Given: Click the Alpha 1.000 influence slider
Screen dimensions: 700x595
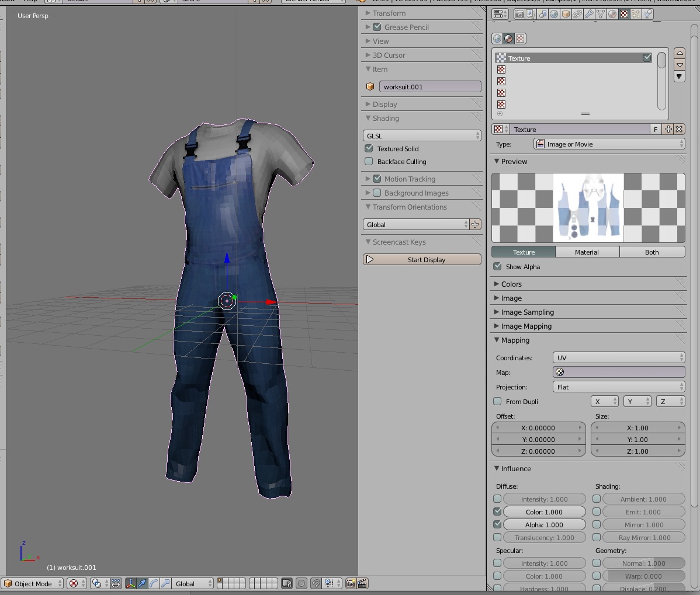Looking at the screenshot, I should 544,524.
